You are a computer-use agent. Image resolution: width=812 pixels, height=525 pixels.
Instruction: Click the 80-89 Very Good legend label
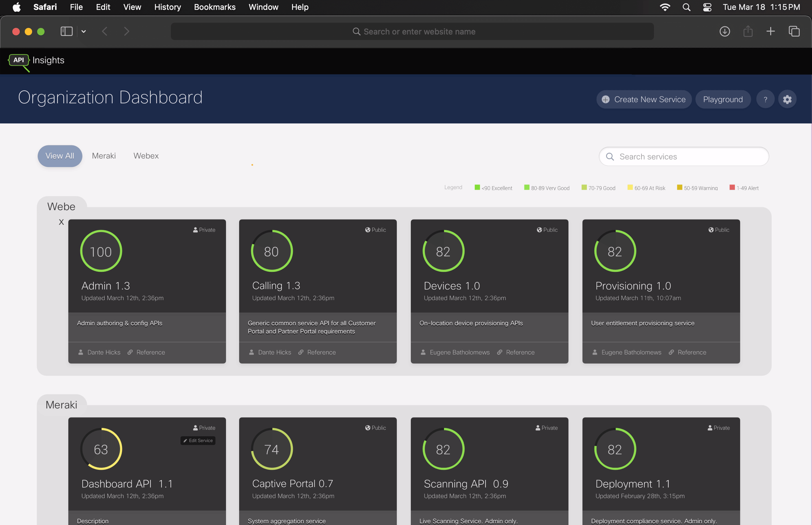(550, 188)
